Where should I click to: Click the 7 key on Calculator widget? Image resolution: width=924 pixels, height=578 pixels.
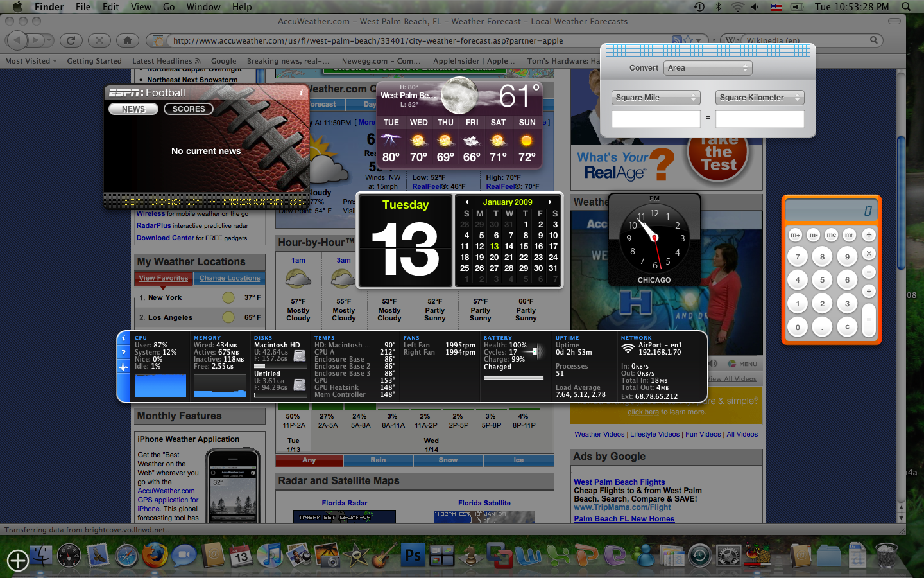798,256
